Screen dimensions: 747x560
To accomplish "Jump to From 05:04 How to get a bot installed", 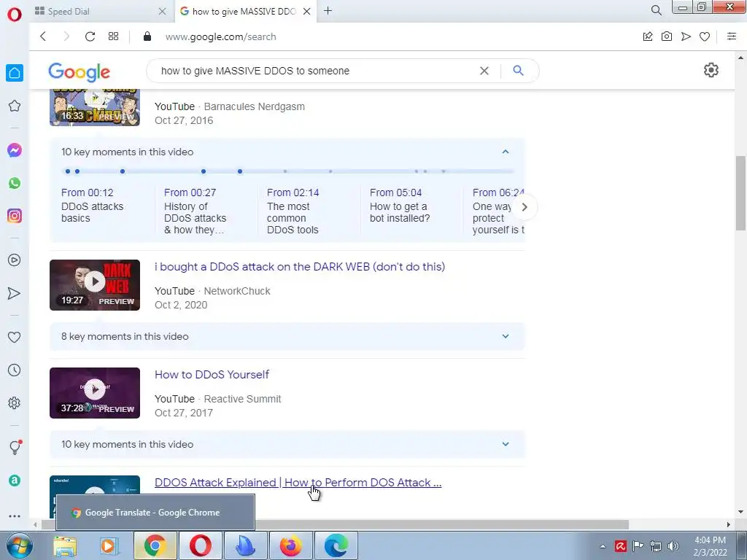I will pos(400,205).
